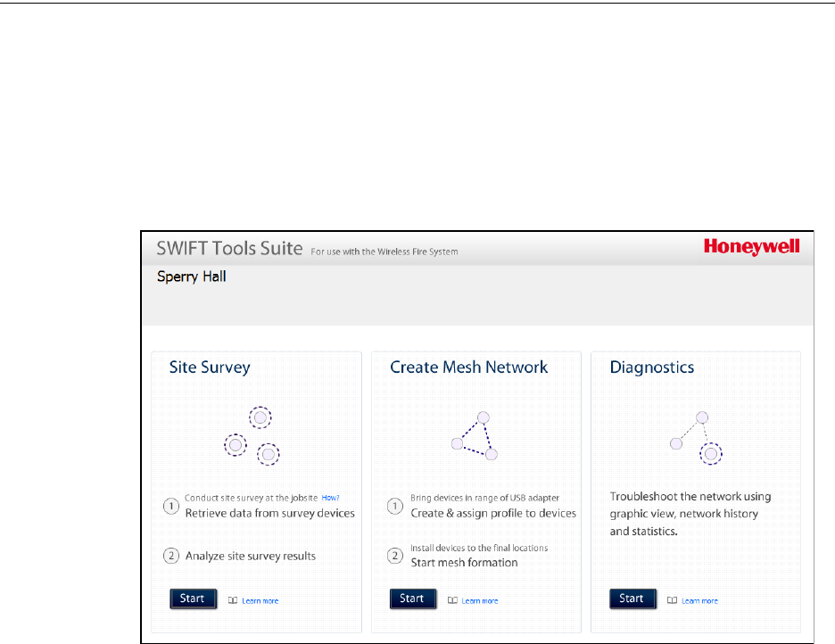The width and height of the screenshot is (835, 644).
Task: Open Learn more link under Create Mesh Network
Action: [x=480, y=601]
